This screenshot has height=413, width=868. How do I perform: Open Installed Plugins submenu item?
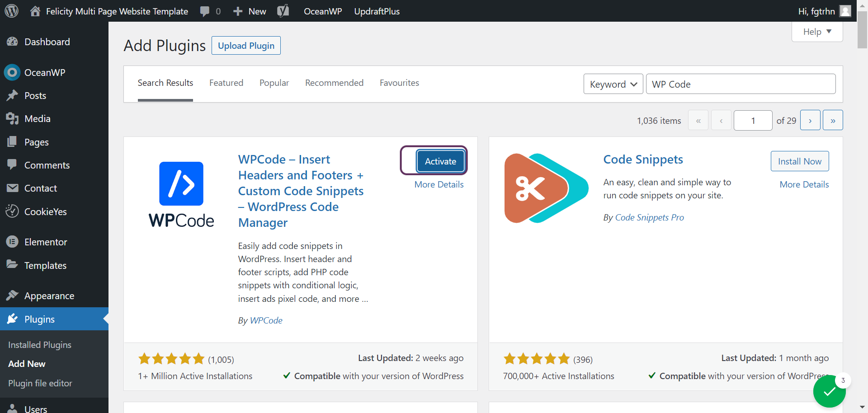(40, 345)
